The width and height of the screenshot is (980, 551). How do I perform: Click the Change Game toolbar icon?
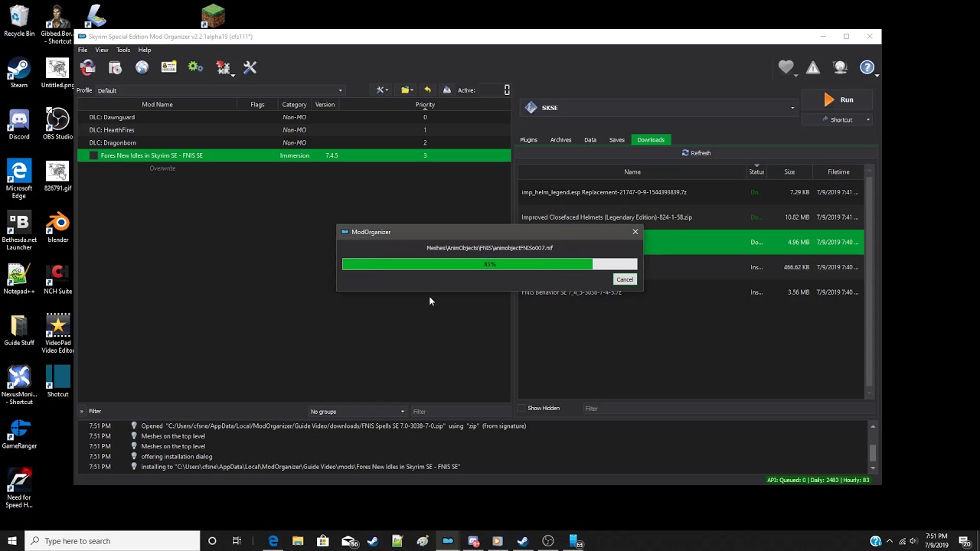tap(88, 67)
